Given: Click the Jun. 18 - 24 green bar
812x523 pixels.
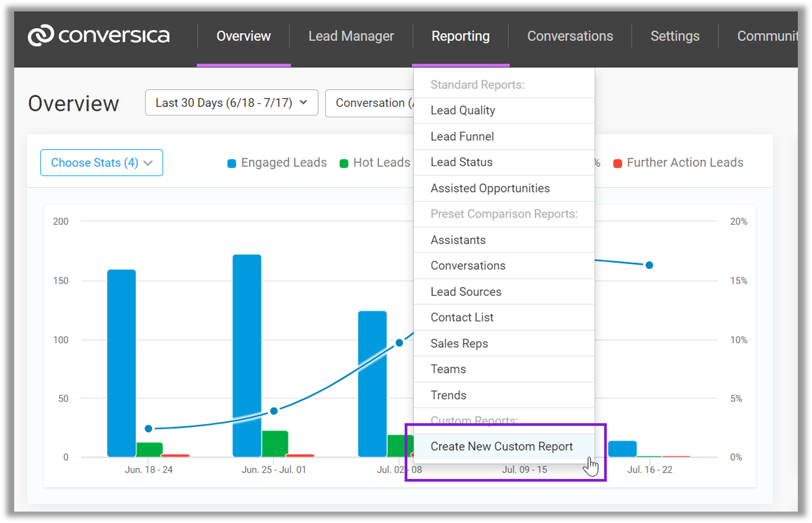Looking at the screenshot, I should coord(149,450).
